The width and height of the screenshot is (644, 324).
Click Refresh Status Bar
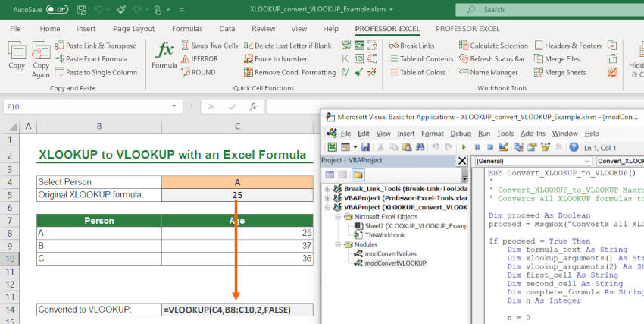click(492, 58)
